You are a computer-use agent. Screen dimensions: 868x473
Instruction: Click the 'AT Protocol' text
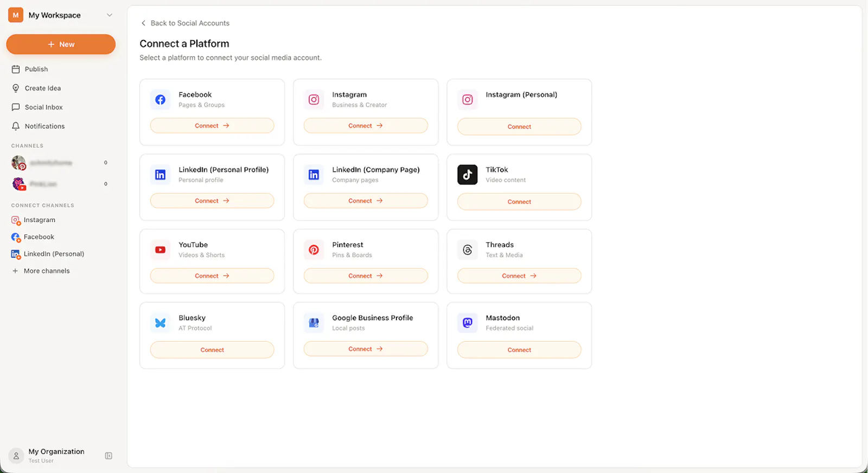pos(195,328)
